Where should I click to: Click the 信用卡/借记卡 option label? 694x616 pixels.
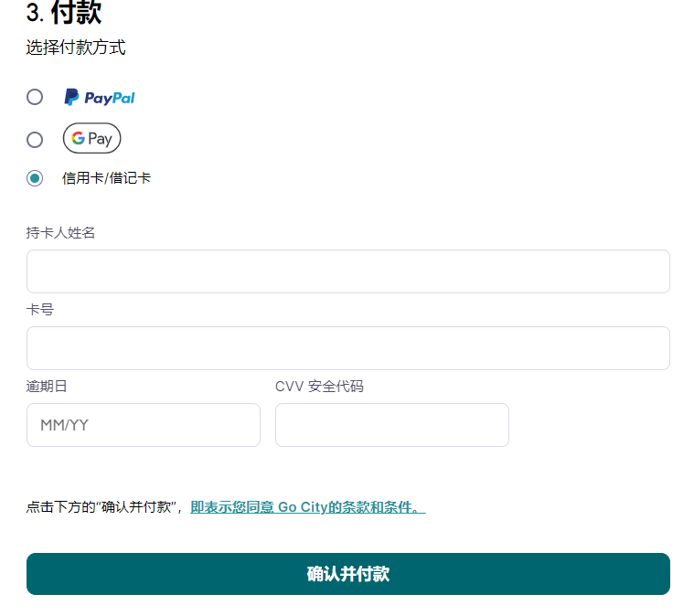(106, 178)
